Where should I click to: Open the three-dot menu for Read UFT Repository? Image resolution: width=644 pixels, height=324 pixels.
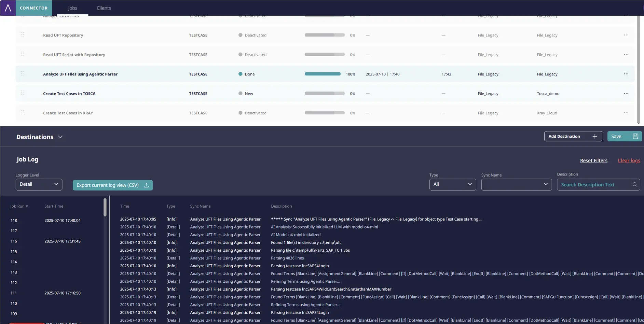coord(626,35)
